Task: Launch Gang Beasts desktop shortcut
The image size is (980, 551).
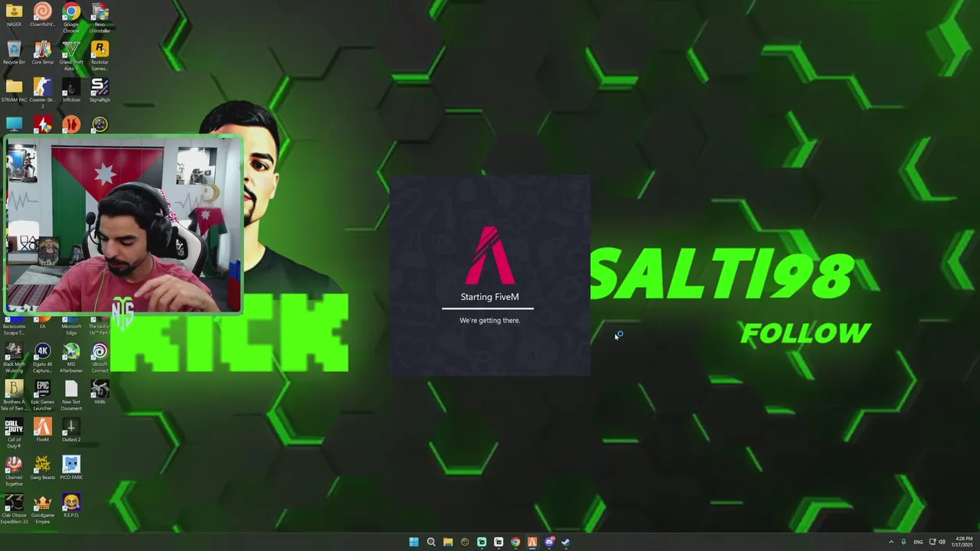Action: coord(42,468)
